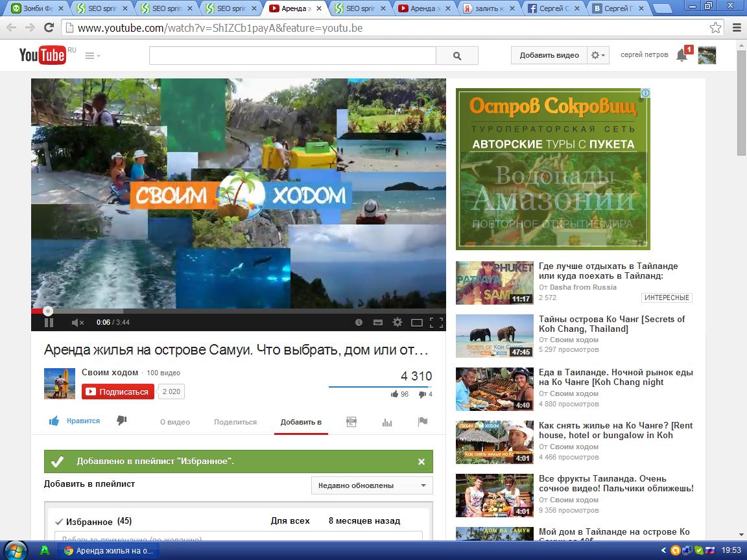Open the Dasha from Russia channel link
Screen dimensions: 747x560
pyautogui.click(x=583, y=287)
